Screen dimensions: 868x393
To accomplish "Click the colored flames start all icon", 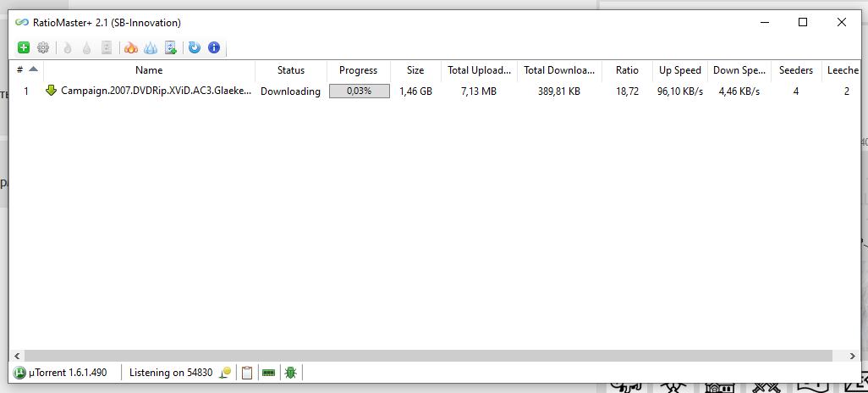I will [x=130, y=47].
